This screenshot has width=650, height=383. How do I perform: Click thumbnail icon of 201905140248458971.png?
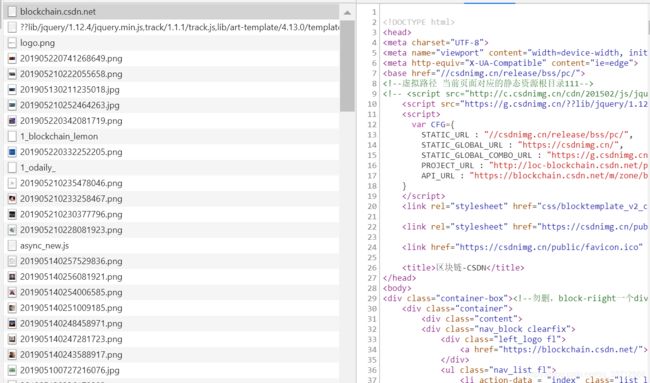pos(12,324)
